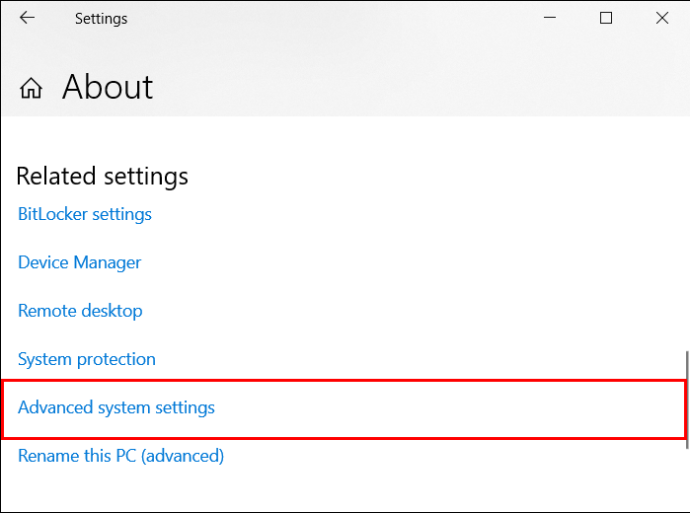690x513 pixels.
Task: Open Rename this PC (advanced) link
Action: (x=121, y=456)
